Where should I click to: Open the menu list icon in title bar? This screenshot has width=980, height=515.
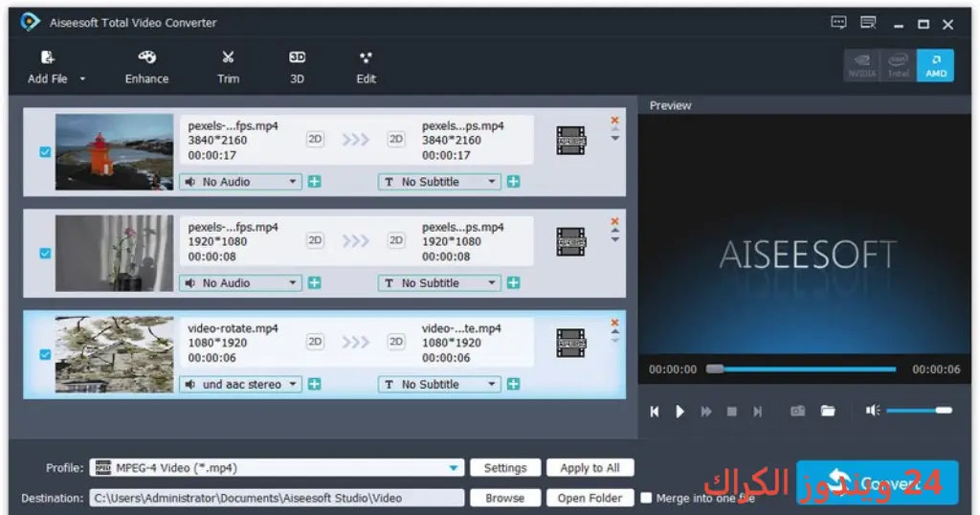coord(868,23)
